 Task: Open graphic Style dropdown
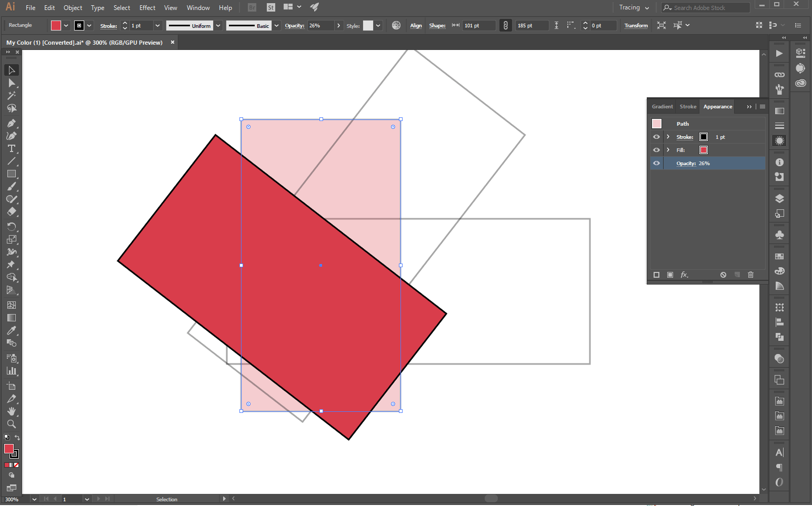378,25
